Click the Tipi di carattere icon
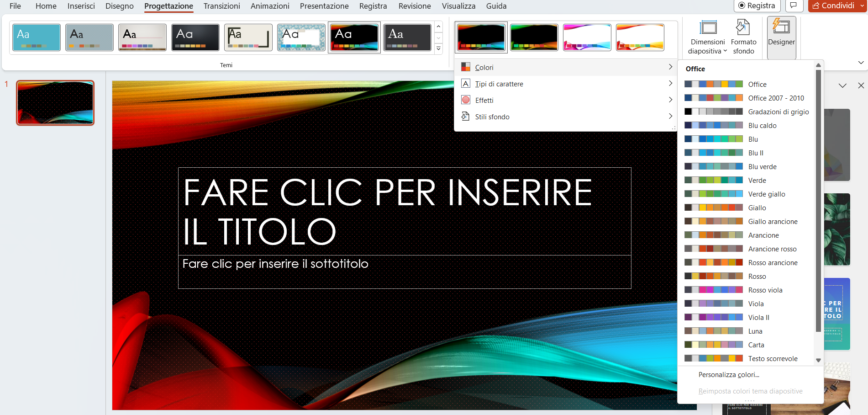Screen dimensions: 868x415 (x=466, y=83)
